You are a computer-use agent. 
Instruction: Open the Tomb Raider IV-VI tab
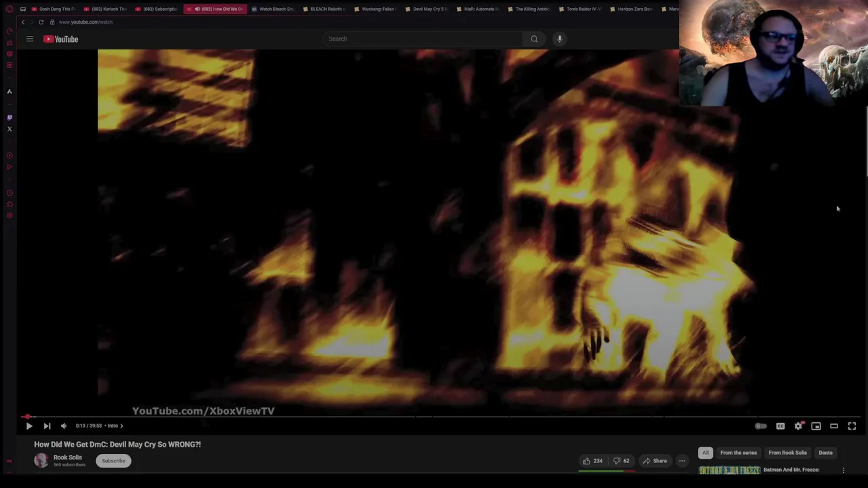coord(580,9)
